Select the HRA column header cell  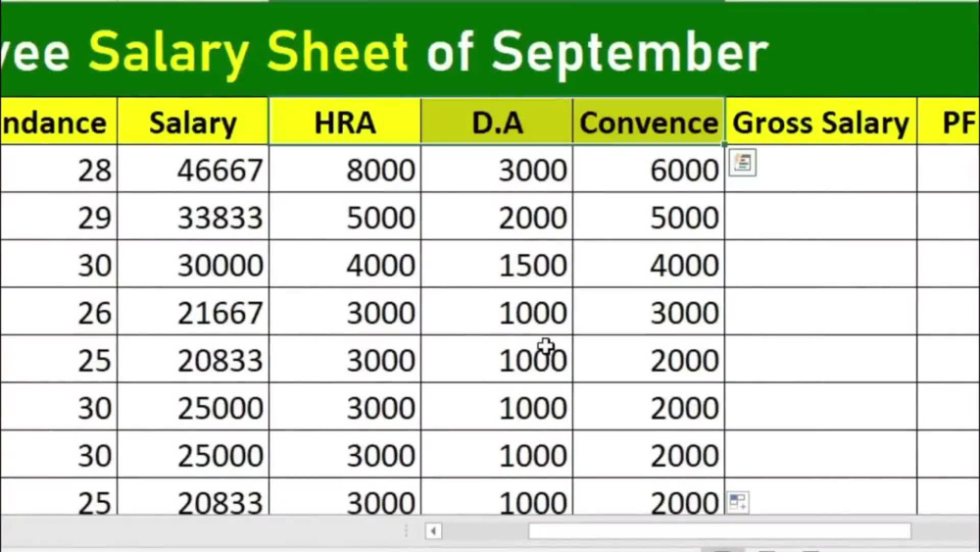point(345,122)
